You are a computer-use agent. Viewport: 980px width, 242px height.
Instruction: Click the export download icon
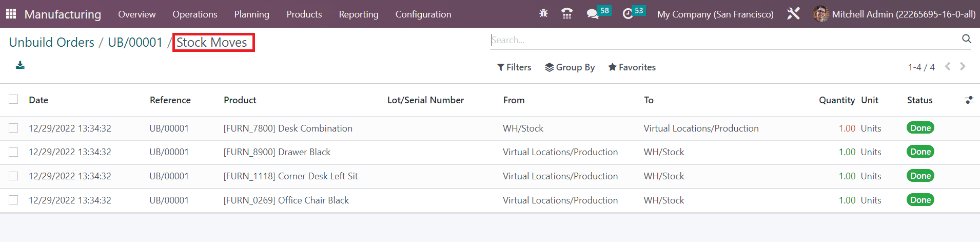(x=20, y=65)
